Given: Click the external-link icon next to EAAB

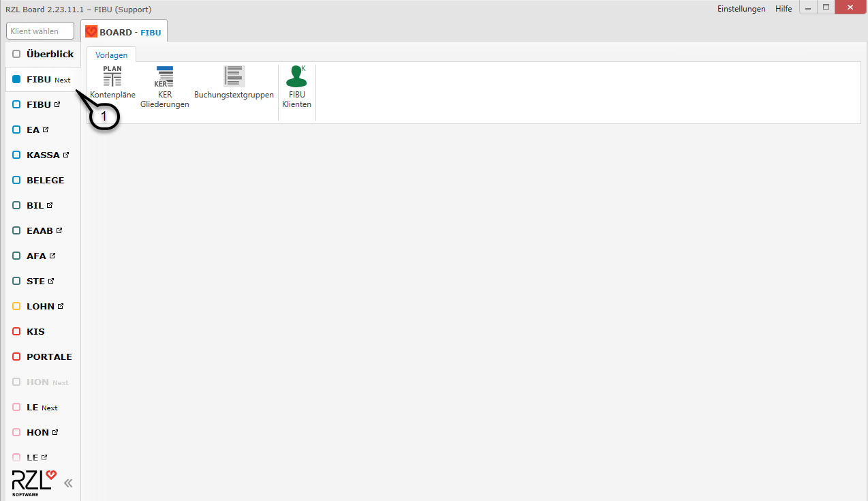Looking at the screenshot, I should pyautogui.click(x=59, y=231).
